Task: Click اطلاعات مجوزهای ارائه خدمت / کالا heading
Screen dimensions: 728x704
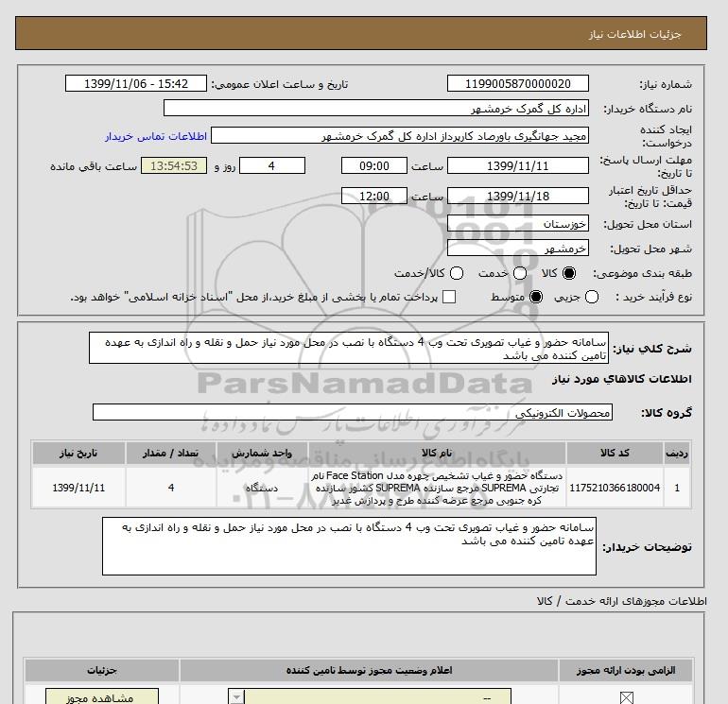Action: [622, 601]
